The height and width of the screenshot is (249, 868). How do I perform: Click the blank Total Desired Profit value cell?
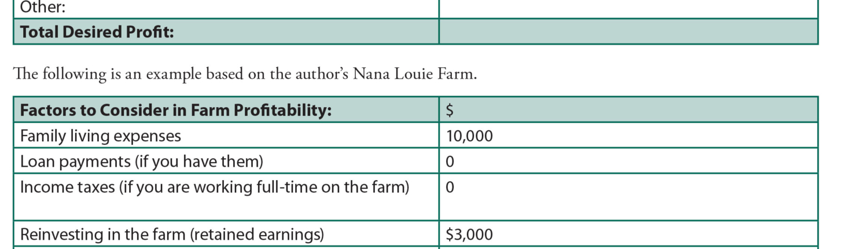(628, 32)
